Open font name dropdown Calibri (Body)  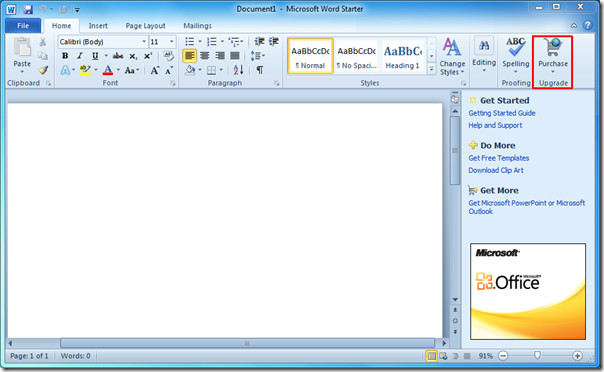click(x=144, y=42)
